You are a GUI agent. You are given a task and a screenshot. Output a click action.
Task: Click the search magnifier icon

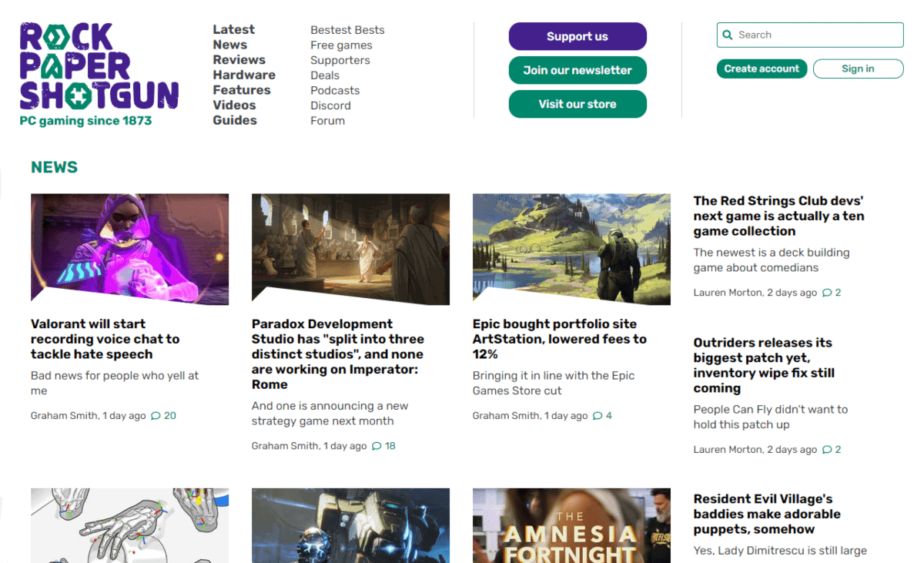pyautogui.click(x=728, y=35)
